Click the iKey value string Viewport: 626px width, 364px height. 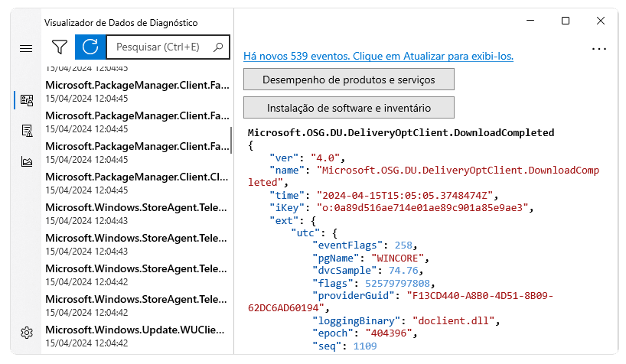click(422, 208)
